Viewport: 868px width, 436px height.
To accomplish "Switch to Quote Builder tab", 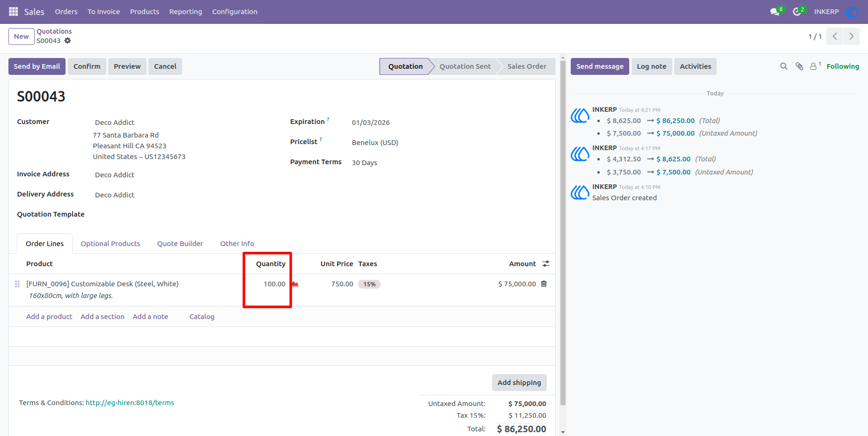I will tap(180, 244).
